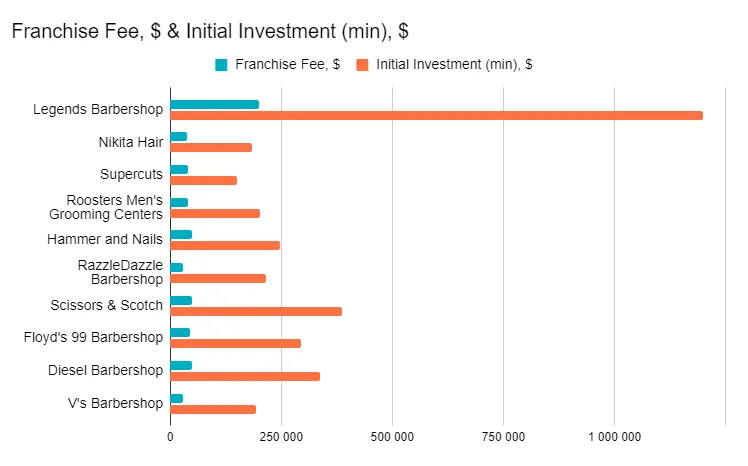Screen dimensions: 748x466
Task: Click the Supercuts orange investment bar
Action: tap(203, 180)
